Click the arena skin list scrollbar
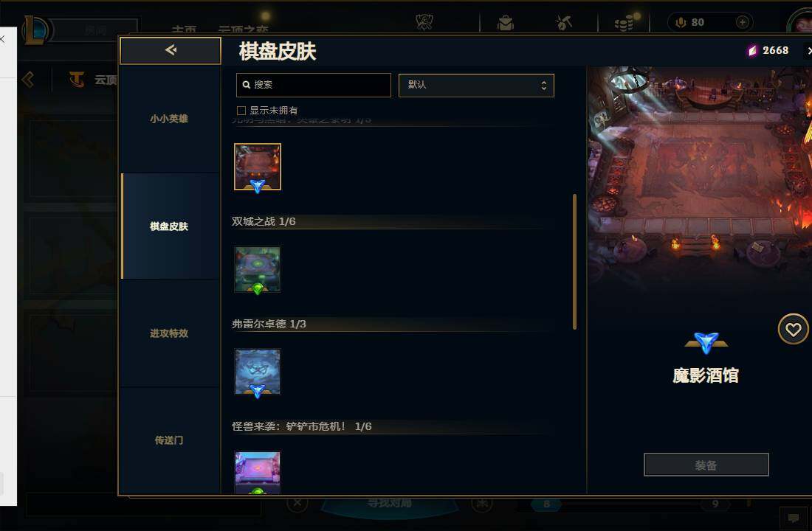This screenshot has width=812, height=531. pos(574,261)
